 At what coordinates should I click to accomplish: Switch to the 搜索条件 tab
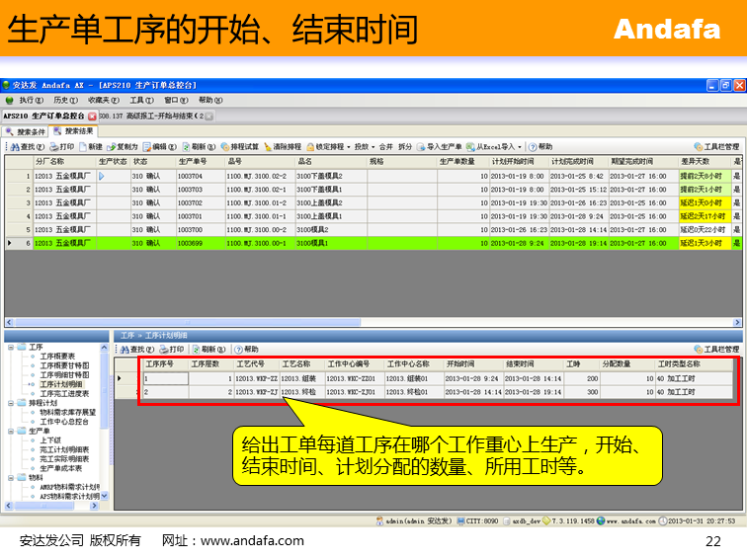click(26, 130)
